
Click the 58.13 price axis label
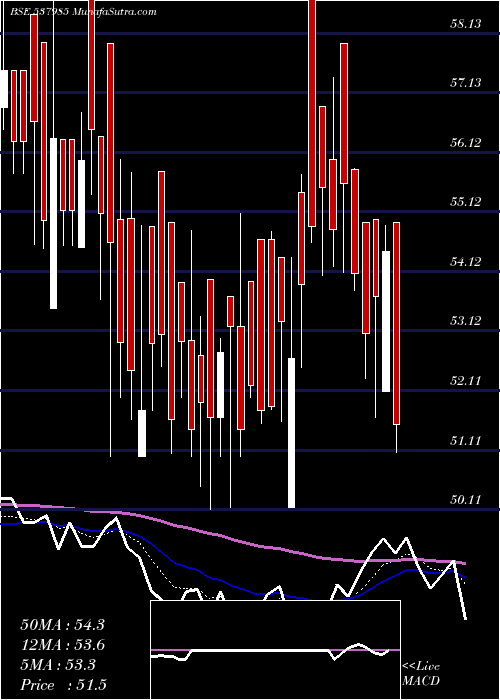[x=466, y=24]
